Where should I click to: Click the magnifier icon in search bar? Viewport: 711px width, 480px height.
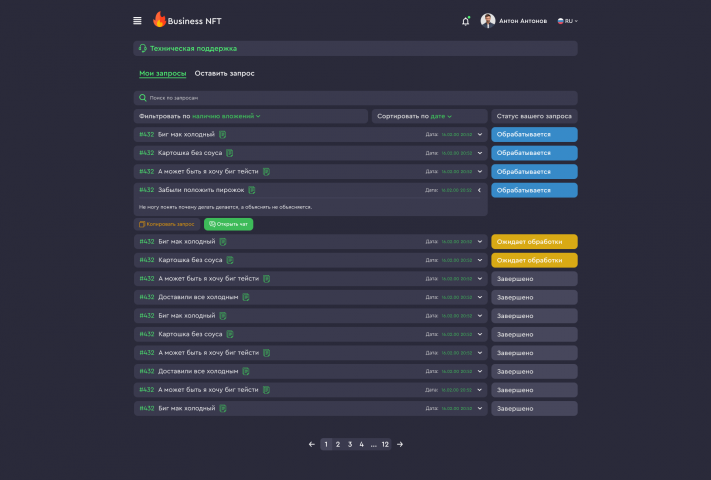[x=142, y=98]
